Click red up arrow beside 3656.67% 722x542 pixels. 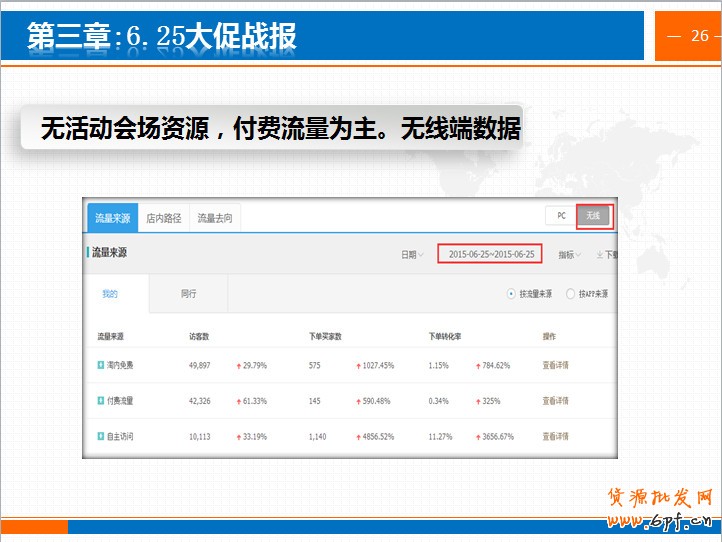click(x=478, y=437)
